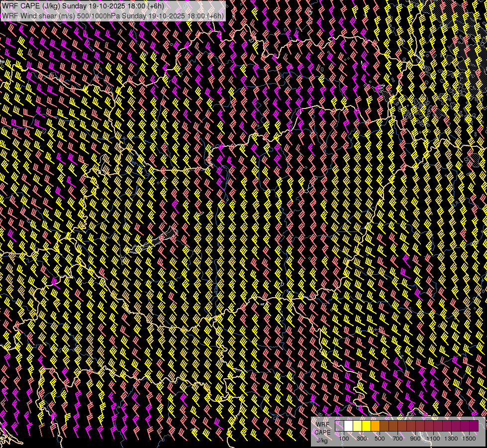Click the 900 legend tick label
The width and height of the screenshot is (487, 448).
tap(415, 439)
